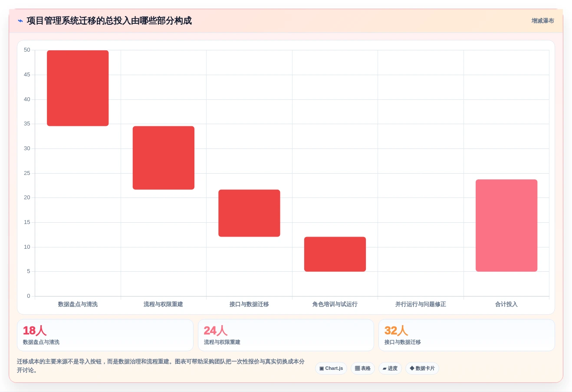Click the 表格 tag chip

pos(363,369)
